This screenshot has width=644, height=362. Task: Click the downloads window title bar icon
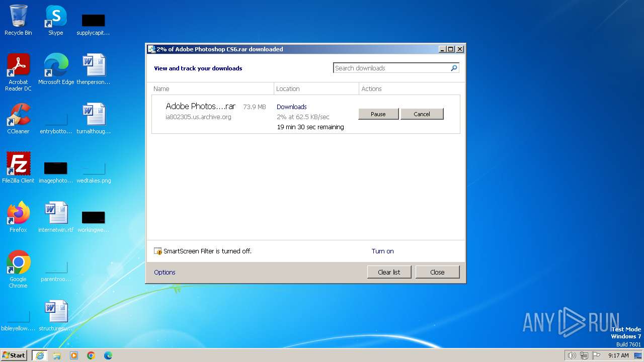(151, 49)
